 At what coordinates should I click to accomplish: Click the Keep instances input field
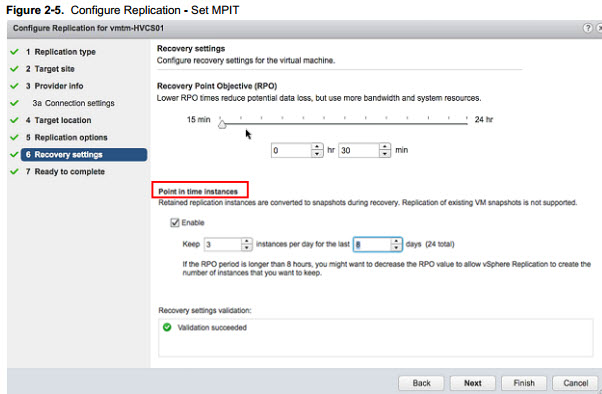(223, 245)
